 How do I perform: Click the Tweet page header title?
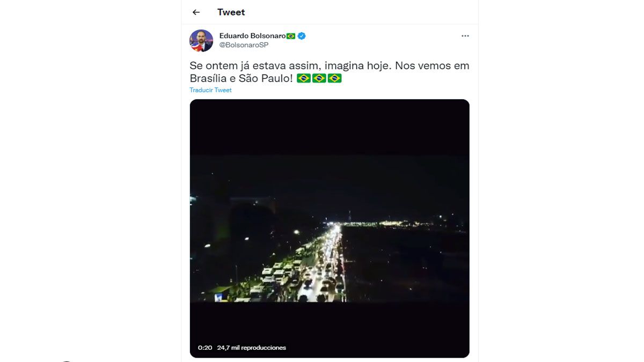231,12
